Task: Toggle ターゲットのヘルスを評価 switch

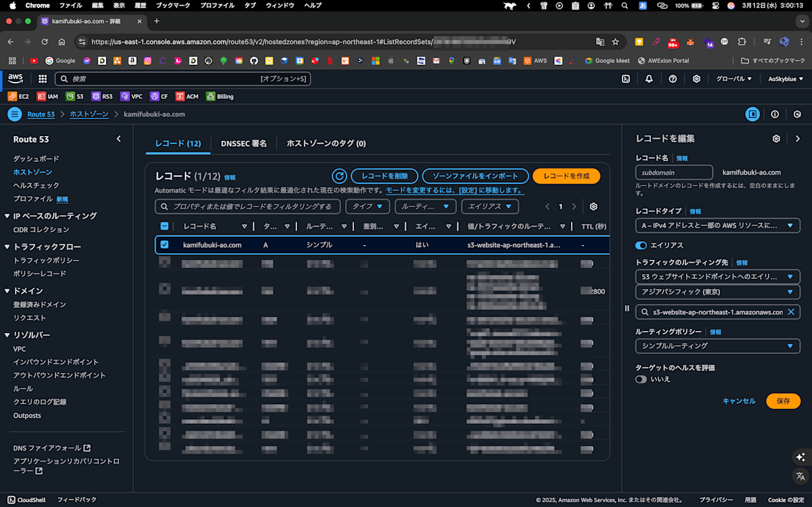Action: 641,379
